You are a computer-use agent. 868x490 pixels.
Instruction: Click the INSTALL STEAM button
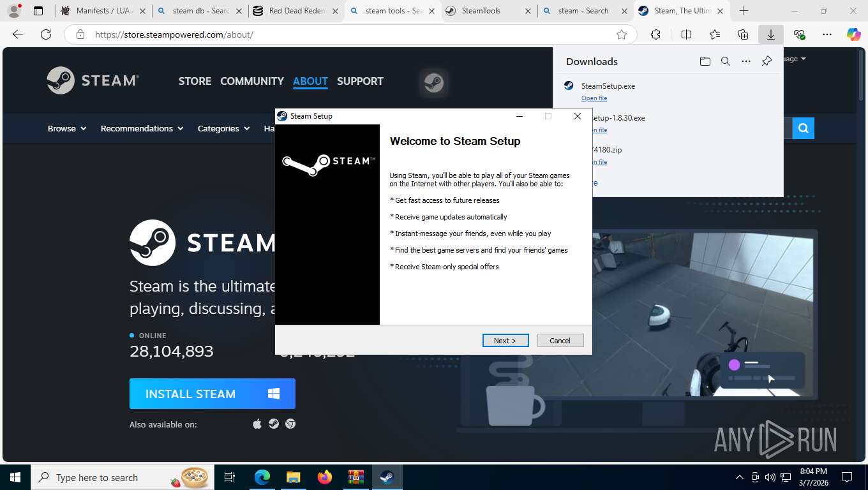[x=213, y=394]
